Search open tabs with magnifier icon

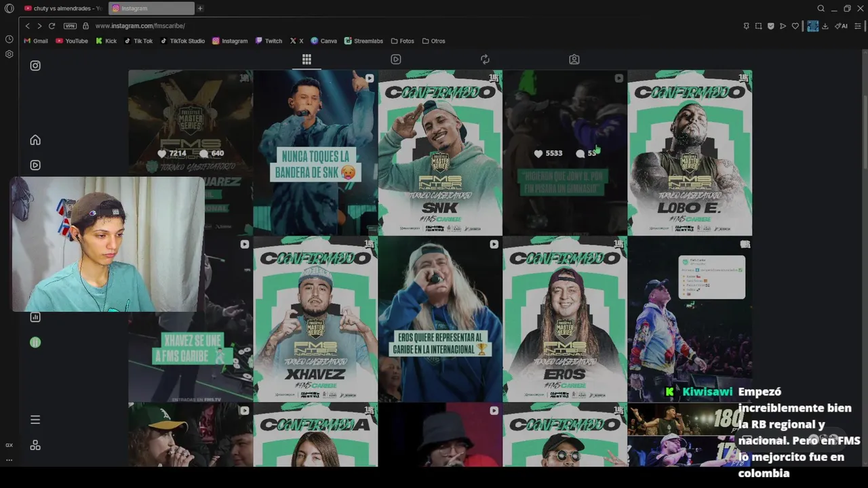pyautogui.click(x=821, y=8)
